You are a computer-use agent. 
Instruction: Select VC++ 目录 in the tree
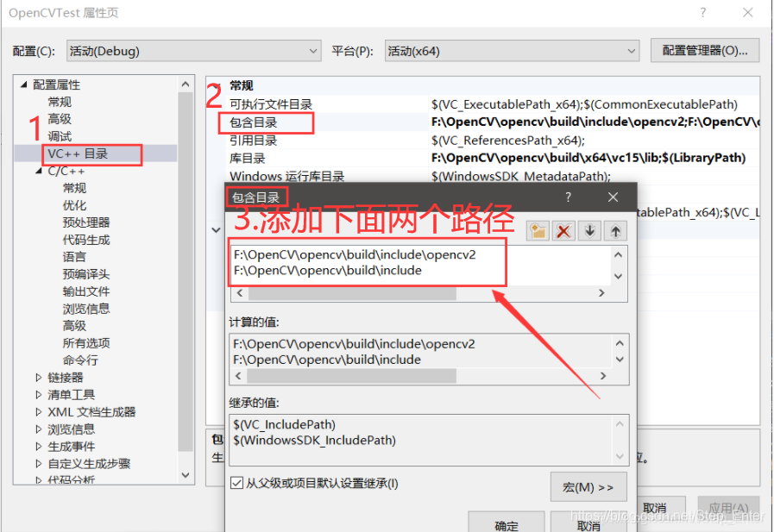(x=78, y=153)
